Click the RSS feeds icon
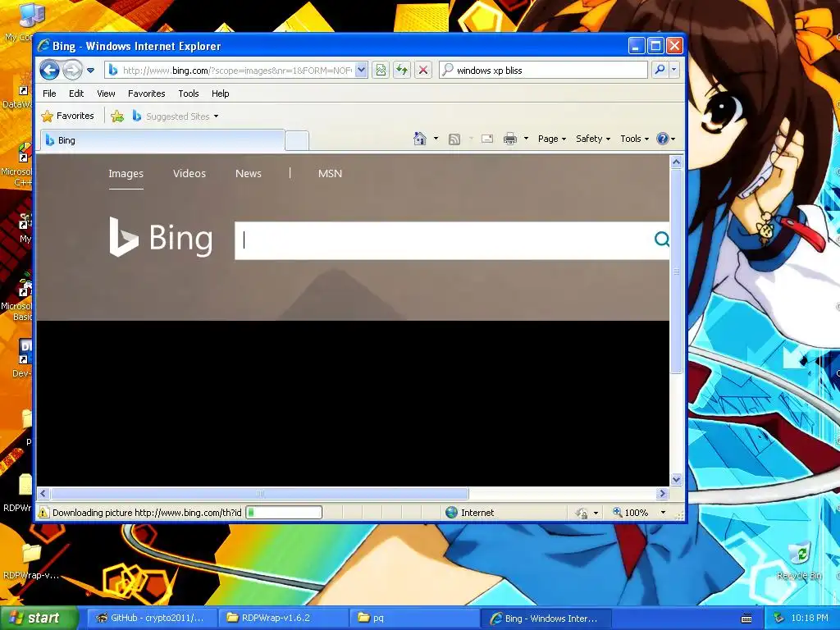 click(454, 139)
